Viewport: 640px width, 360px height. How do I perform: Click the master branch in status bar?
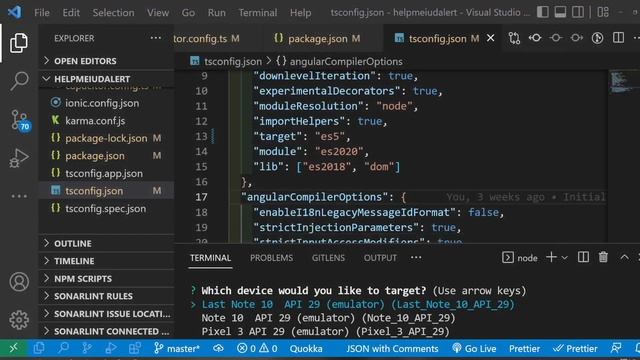tap(177, 349)
